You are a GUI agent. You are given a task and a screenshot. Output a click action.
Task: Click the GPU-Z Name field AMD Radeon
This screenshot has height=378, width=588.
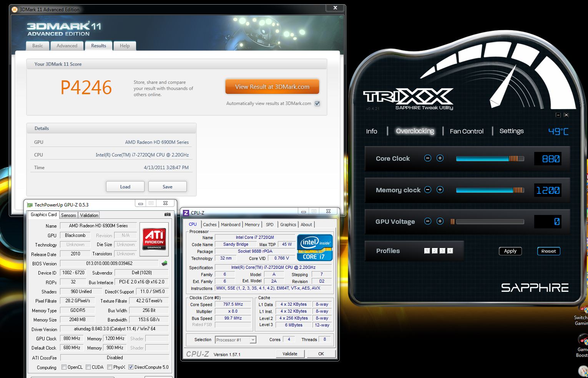click(x=98, y=226)
